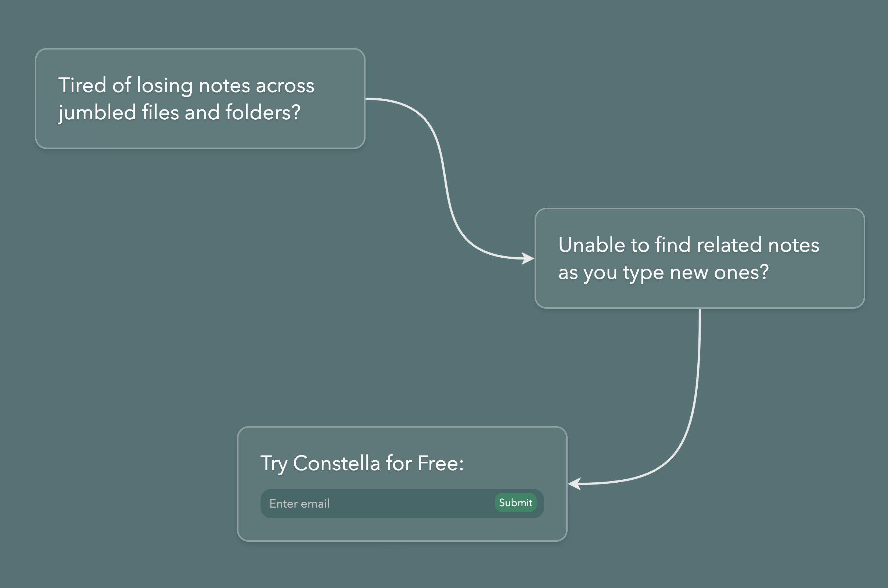Select the 'Try Constella for Free' card
Screen dimensions: 888x588
point(402,484)
